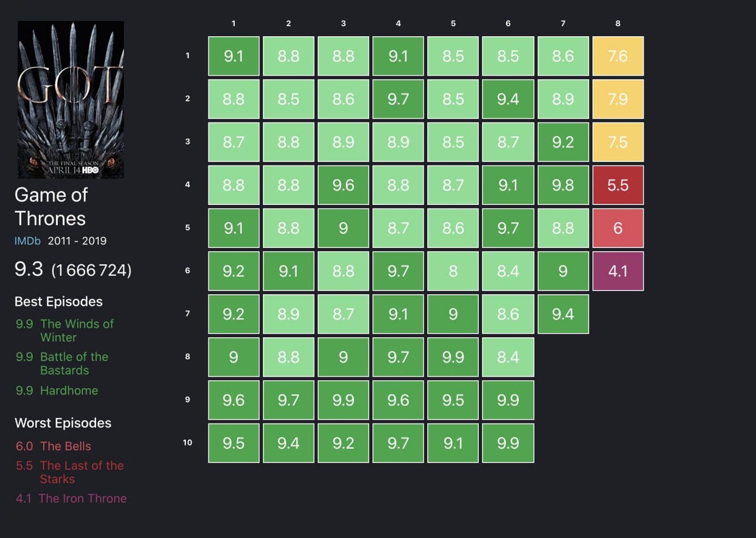The image size is (756, 538).
Task: Select the Best Episodes heading
Action: 58,302
